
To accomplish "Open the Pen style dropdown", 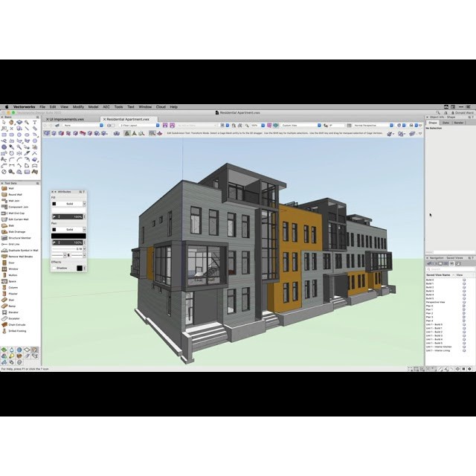I will click(x=71, y=229).
